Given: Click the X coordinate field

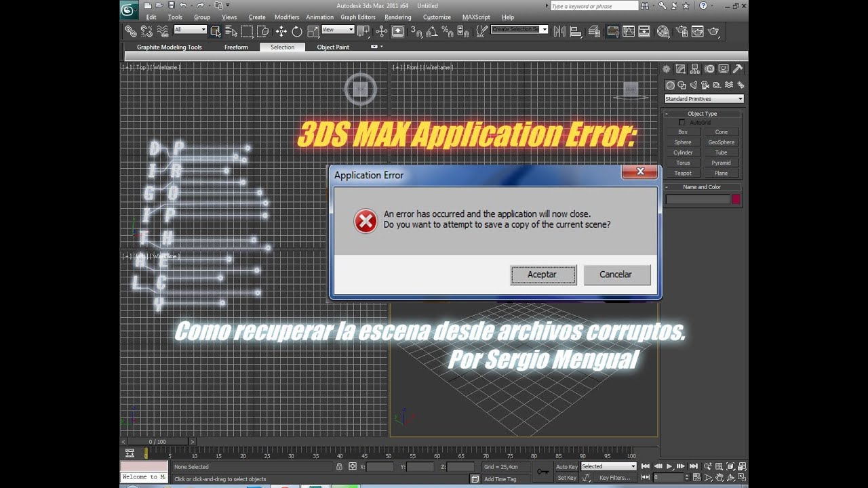Looking at the screenshot, I should 380,466.
